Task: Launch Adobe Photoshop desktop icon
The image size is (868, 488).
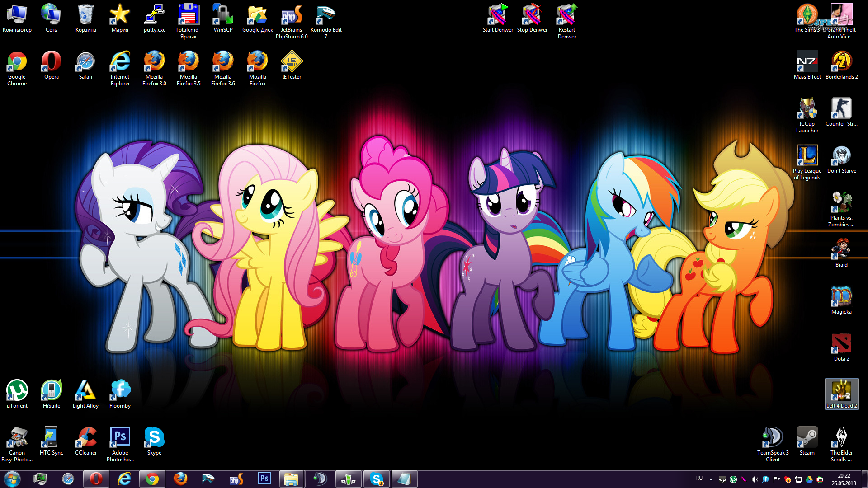Action: click(x=120, y=444)
